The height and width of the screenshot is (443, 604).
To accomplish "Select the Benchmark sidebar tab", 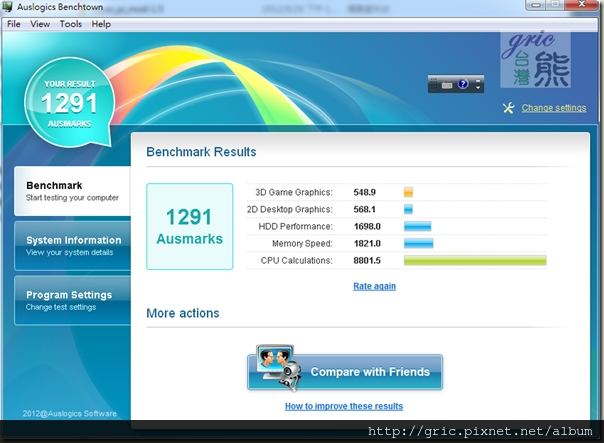I will [72, 191].
